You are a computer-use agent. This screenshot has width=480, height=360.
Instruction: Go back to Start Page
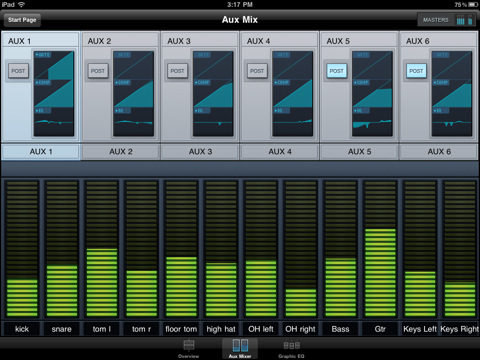click(22, 20)
